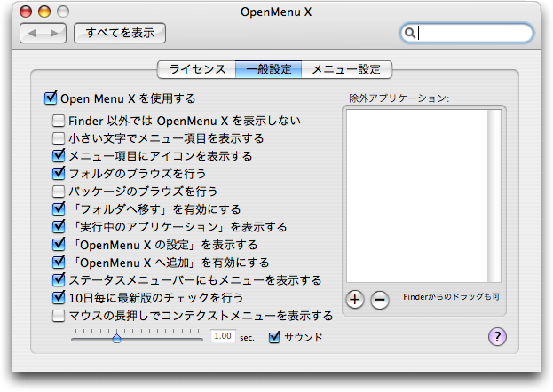This screenshot has height=392, width=553.
Task: Click the magnifier icon in search field
Action: (x=409, y=33)
